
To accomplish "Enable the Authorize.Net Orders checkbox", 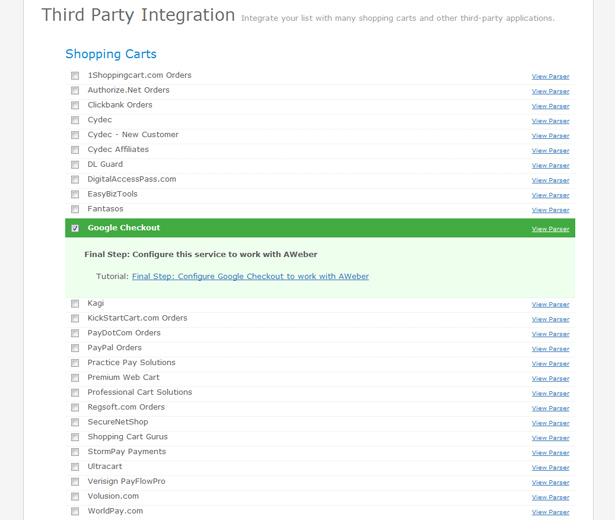I will tap(75, 91).
